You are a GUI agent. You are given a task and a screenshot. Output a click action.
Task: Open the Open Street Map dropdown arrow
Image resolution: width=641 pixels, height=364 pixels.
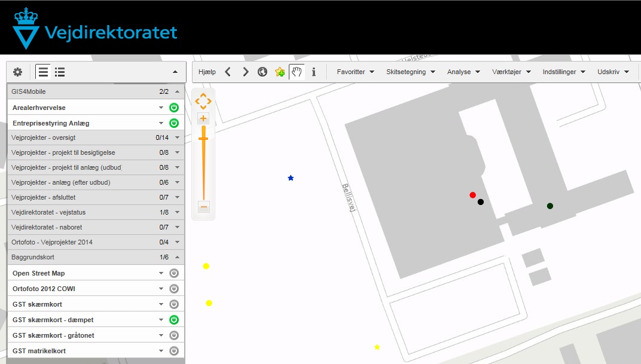pyautogui.click(x=161, y=273)
